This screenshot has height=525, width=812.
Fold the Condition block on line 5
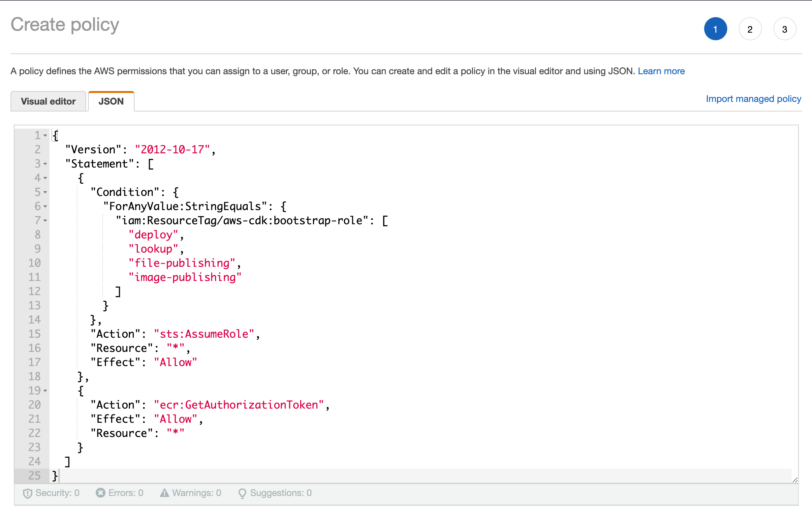click(45, 192)
